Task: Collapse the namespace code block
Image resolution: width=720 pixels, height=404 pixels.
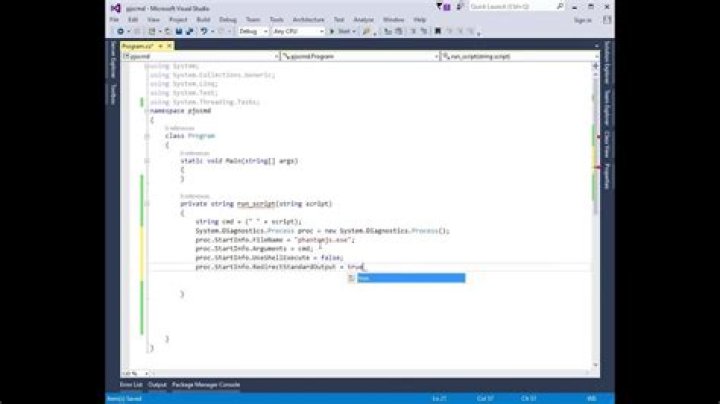Action: pos(147,111)
